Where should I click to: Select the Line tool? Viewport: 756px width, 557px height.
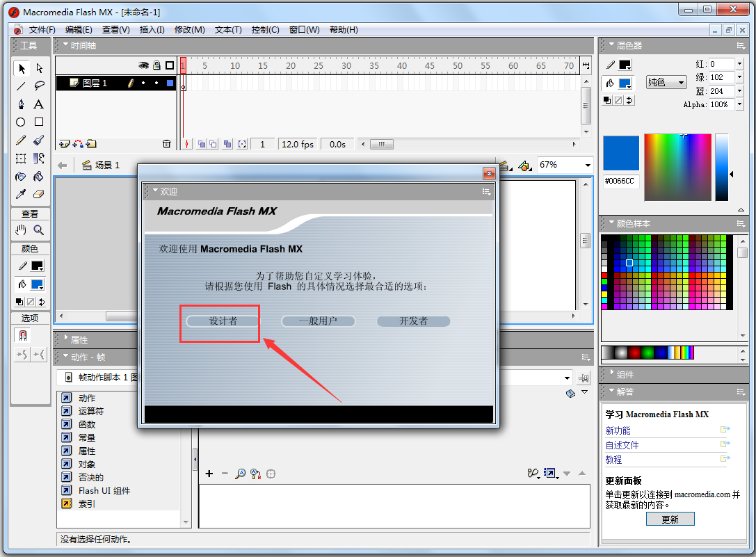[x=21, y=86]
